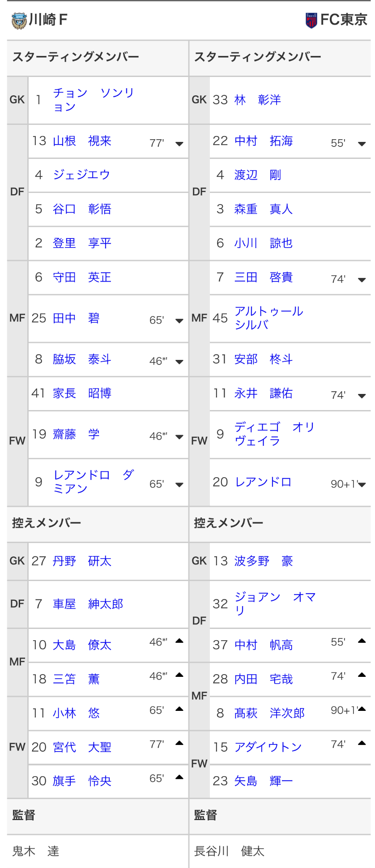Click substitution-in arrow beside 宮代 大聖
This screenshot has width=375, height=868.
tap(179, 743)
